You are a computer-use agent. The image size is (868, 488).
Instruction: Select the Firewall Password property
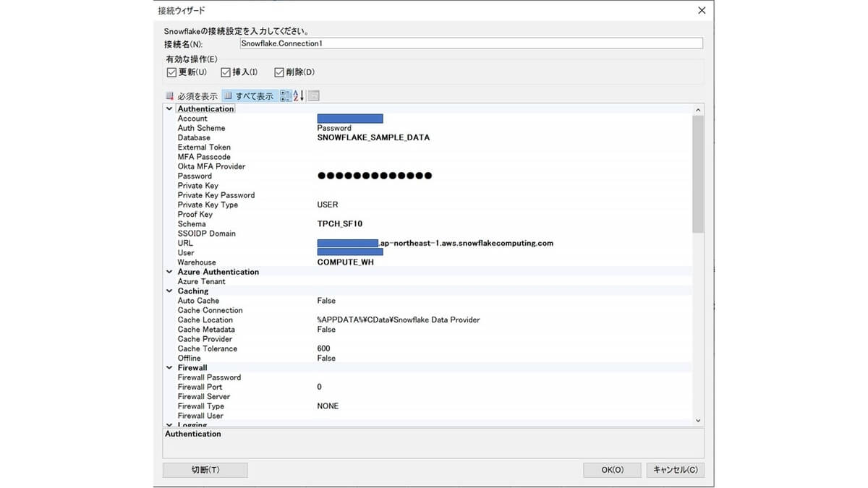click(x=209, y=377)
